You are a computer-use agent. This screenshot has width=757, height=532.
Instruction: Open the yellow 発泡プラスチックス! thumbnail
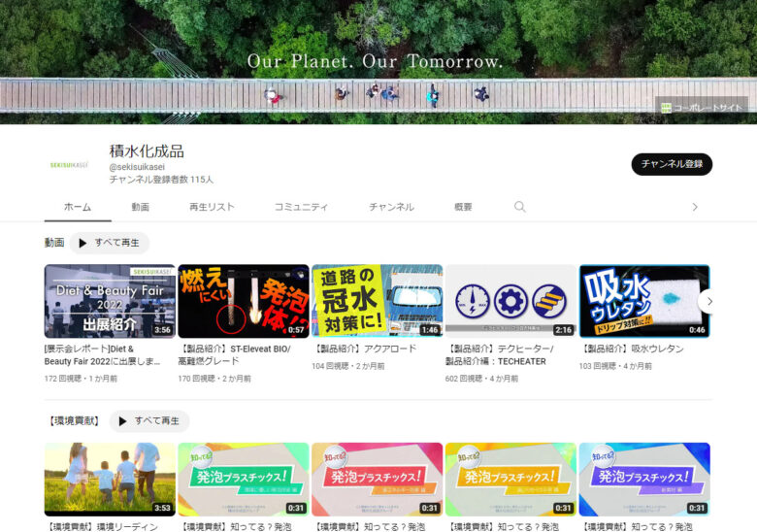[510, 480]
